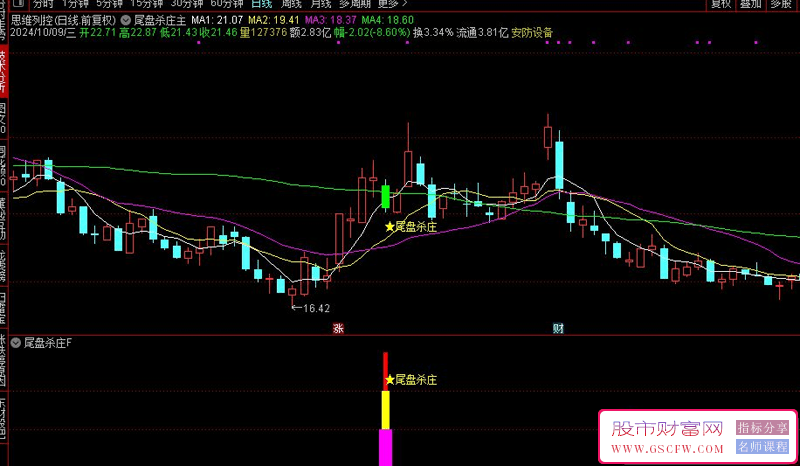This screenshot has height=466, width=800.
Task: Click the yellow segment of the signal bar
Action: pos(386,410)
